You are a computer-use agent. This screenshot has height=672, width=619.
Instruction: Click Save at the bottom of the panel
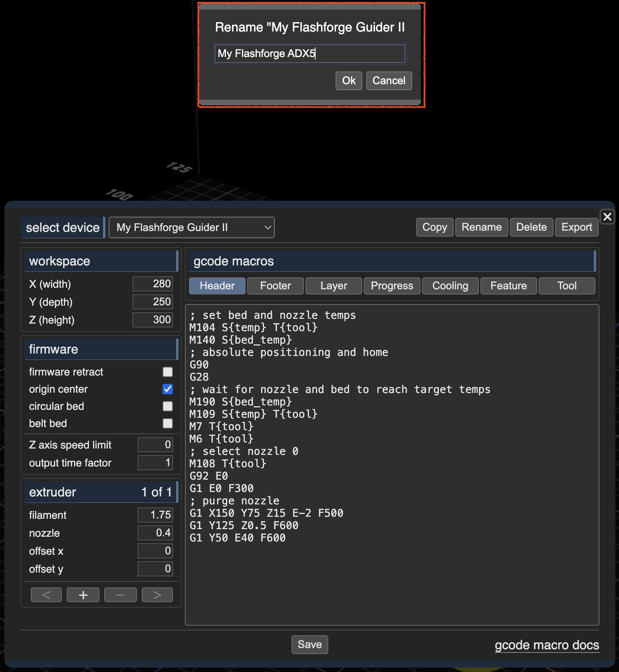coord(309,644)
